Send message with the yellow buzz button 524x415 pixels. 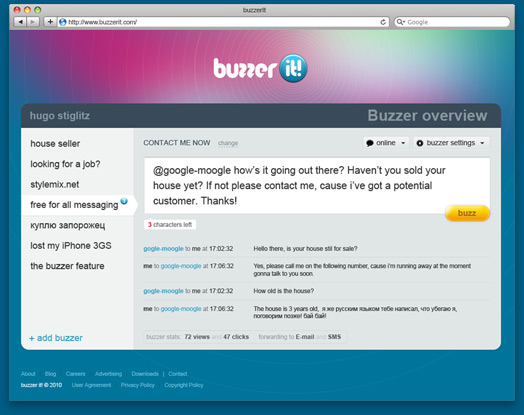click(x=467, y=213)
